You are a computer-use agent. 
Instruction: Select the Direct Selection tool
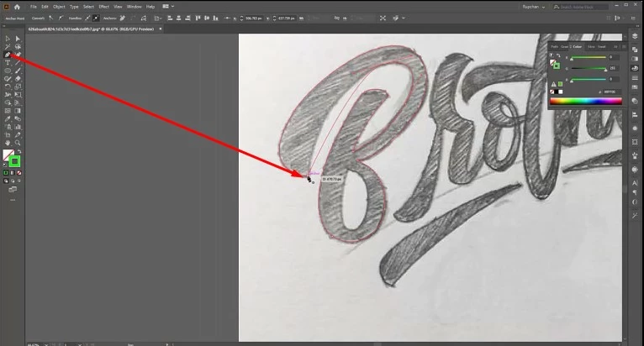point(18,39)
